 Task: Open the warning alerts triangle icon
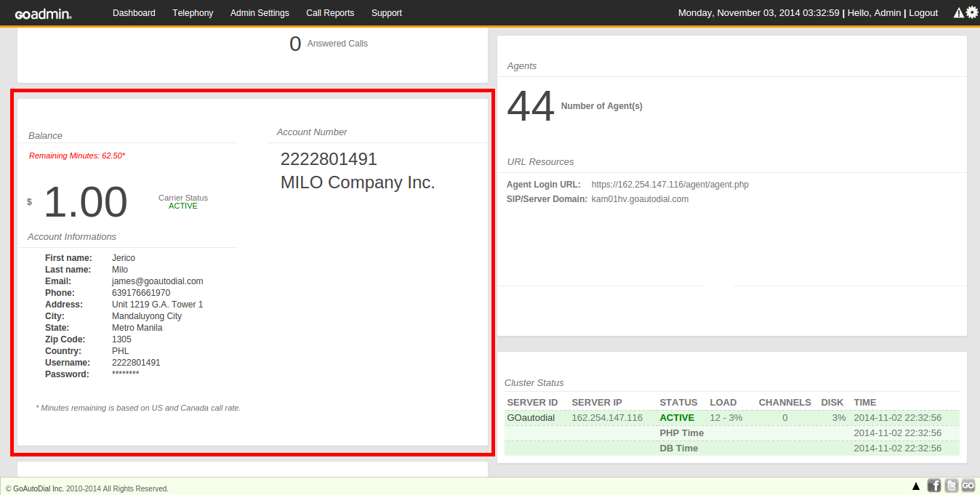pos(959,12)
